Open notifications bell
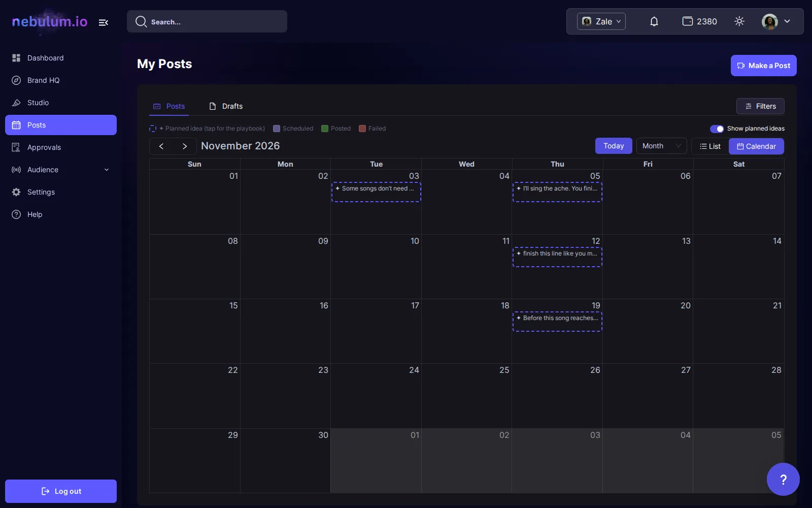 654,21
